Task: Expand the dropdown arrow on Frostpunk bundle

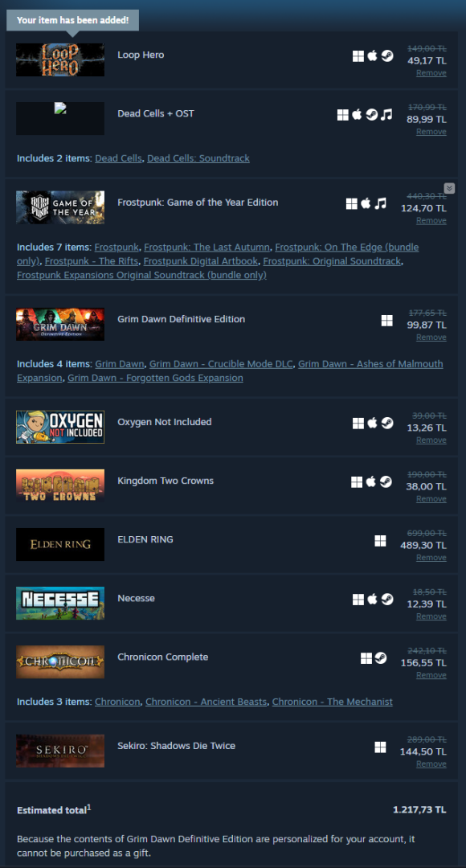Action: pyautogui.click(x=449, y=188)
